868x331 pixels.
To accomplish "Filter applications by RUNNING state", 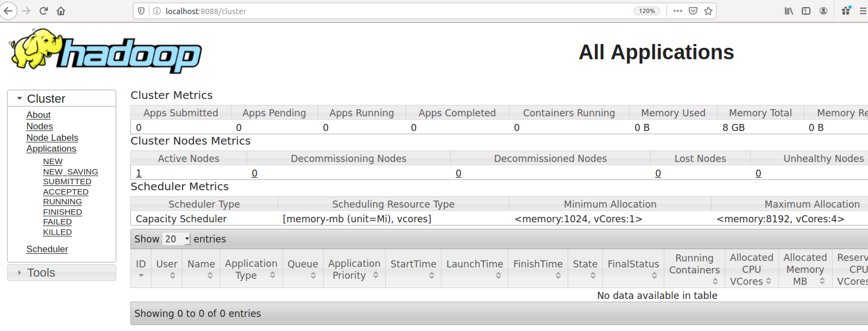I will [x=62, y=202].
